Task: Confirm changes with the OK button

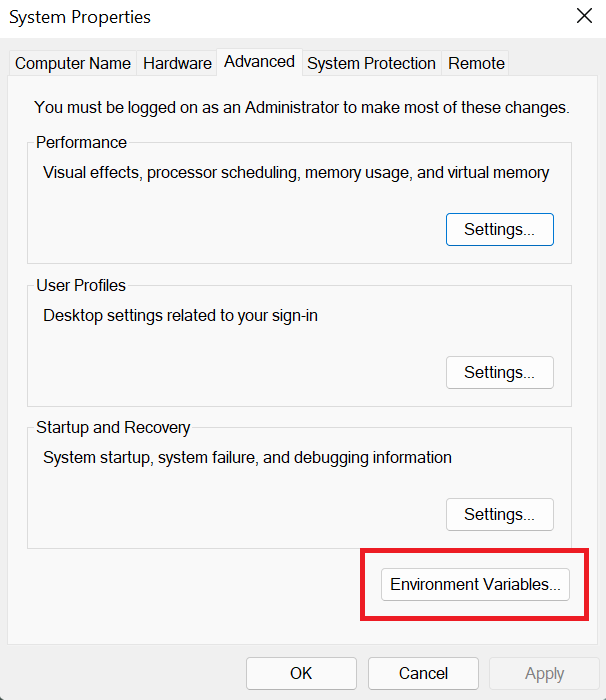Action: pyautogui.click(x=301, y=673)
